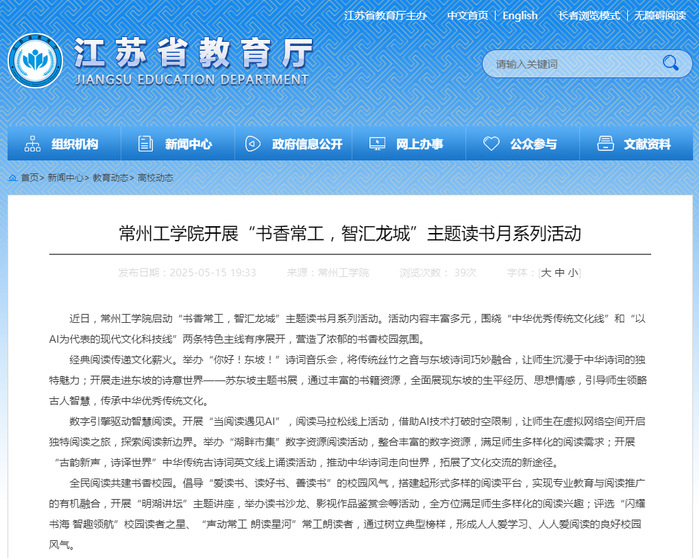The height and width of the screenshot is (558, 699).
Task: Click 教育动态 in the breadcrumb
Action: tap(111, 178)
